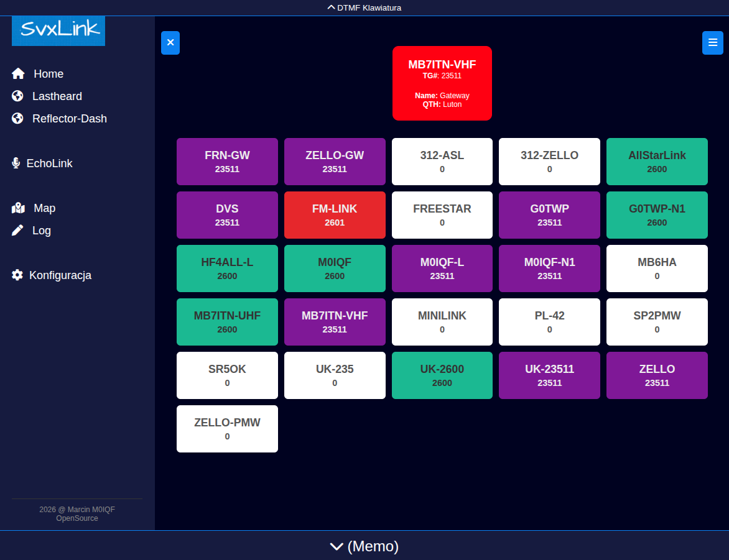Screen dimensions: 729x560
Task: Select the AllStarLink node tile
Action: (x=657, y=162)
